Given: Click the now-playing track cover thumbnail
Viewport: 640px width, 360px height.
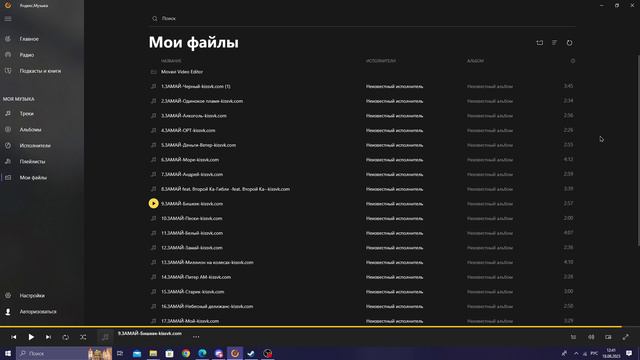Looking at the screenshot, I should click(105, 337).
